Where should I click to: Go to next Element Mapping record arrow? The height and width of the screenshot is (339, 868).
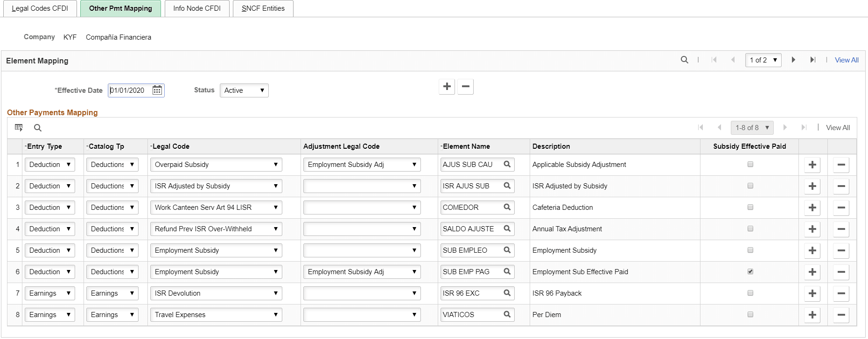coord(793,60)
